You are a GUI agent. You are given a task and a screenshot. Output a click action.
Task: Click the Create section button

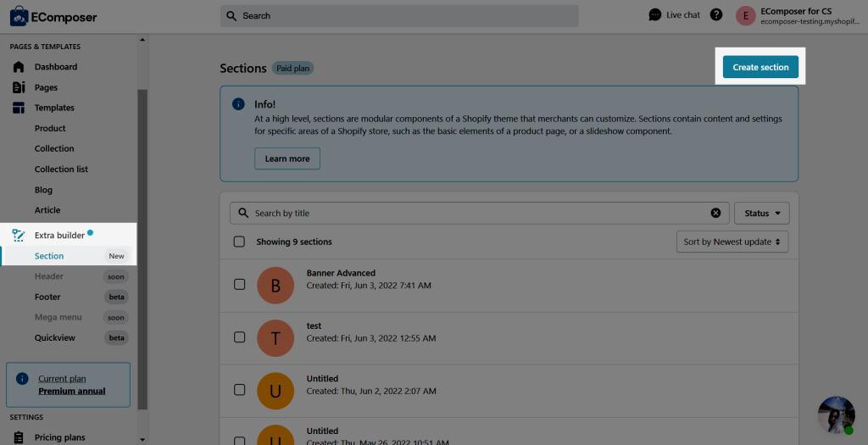(760, 67)
